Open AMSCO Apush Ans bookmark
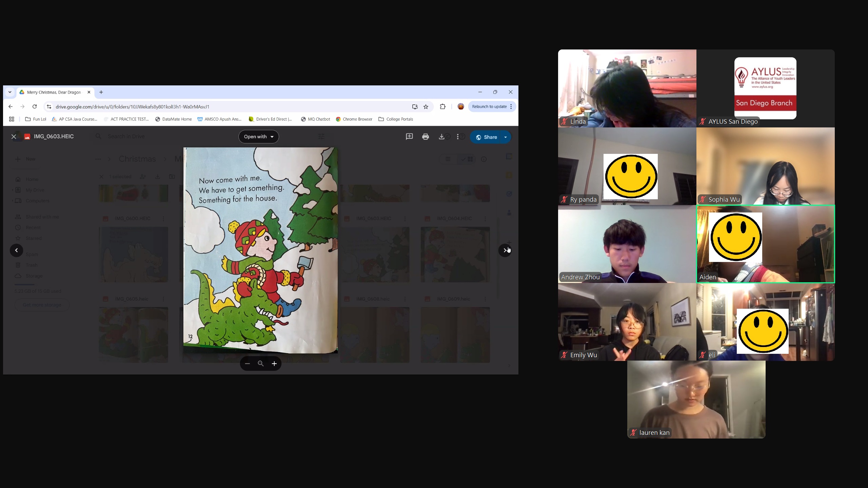The image size is (868, 488). [x=219, y=119]
